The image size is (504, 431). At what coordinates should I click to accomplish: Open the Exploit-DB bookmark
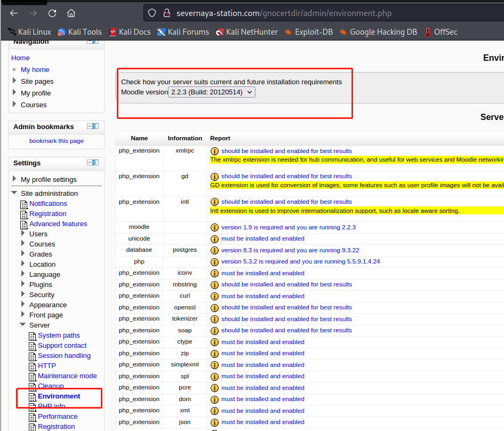[309, 32]
